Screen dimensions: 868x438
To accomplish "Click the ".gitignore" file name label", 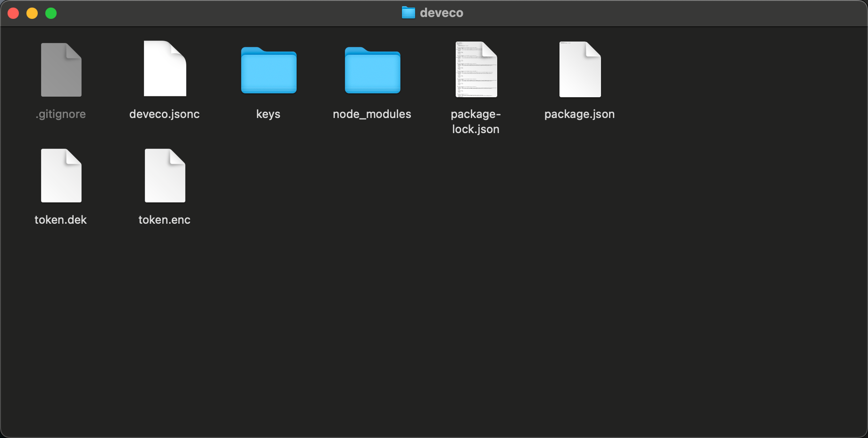I will (60, 114).
